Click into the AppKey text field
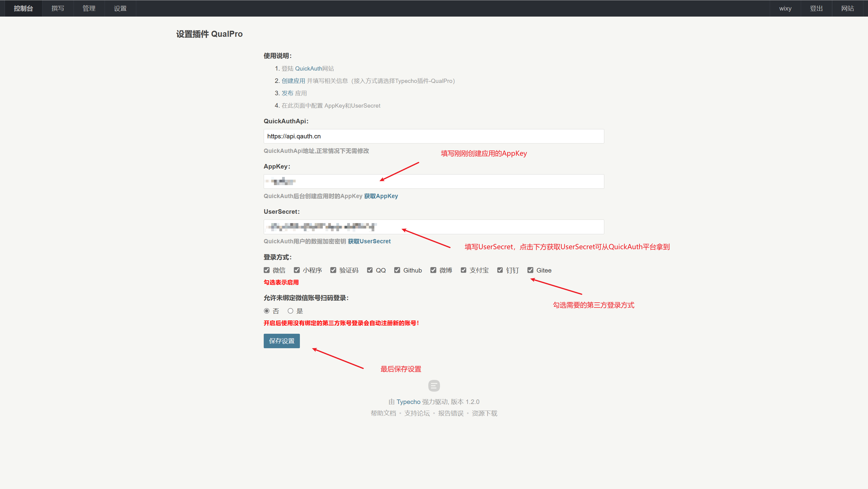This screenshot has height=489, width=868. 433,182
